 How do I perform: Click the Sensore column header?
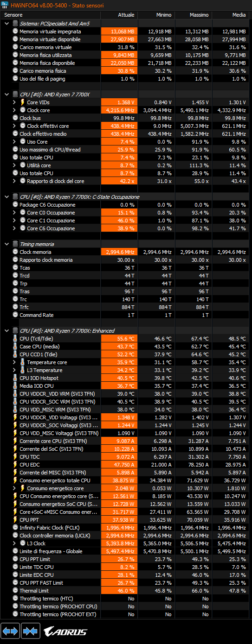(x=50, y=15)
